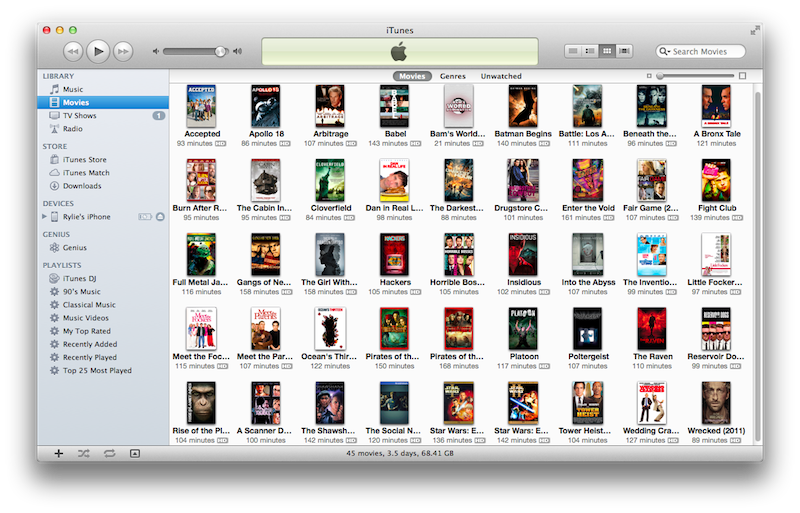The image size is (800, 513).
Task: Switch to album list view
Action: [x=590, y=51]
